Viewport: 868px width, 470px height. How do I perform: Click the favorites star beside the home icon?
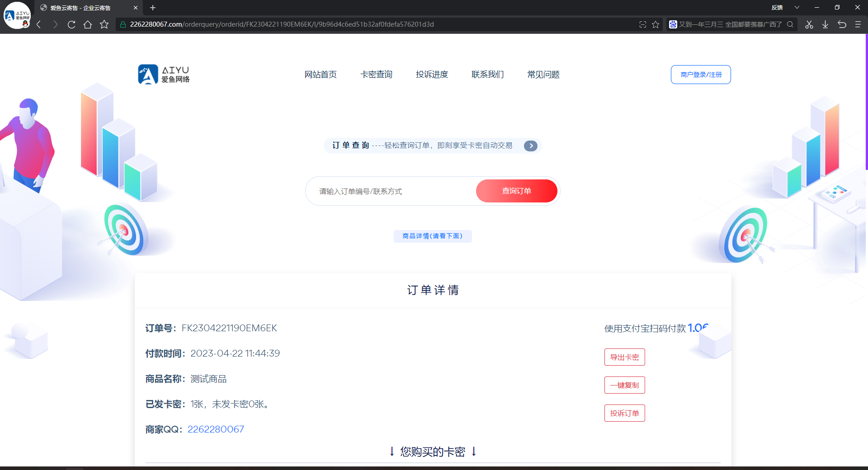click(x=104, y=24)
